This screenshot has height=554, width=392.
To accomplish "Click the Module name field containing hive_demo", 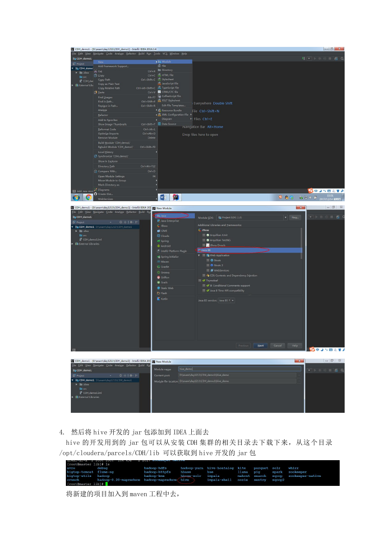I will (240, 369).
